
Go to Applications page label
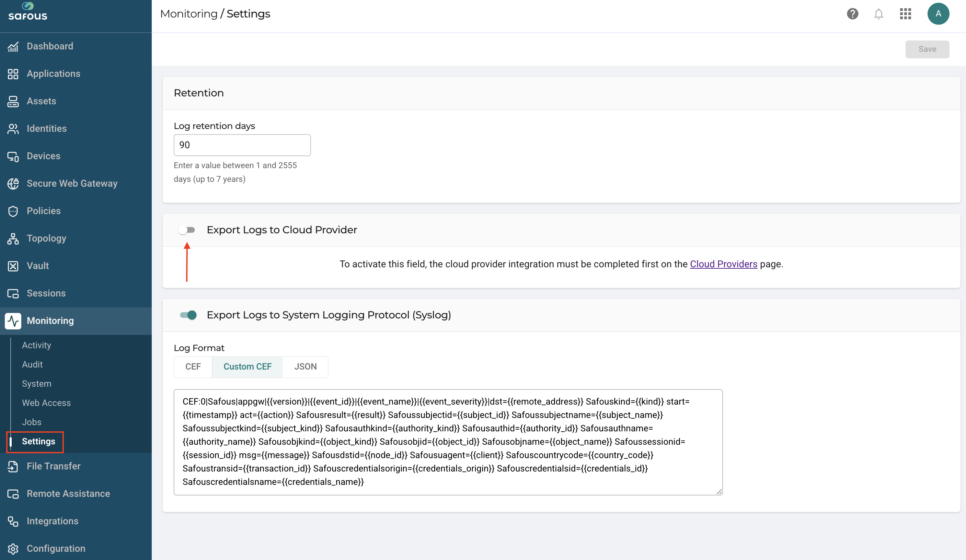tap(53, 74)
